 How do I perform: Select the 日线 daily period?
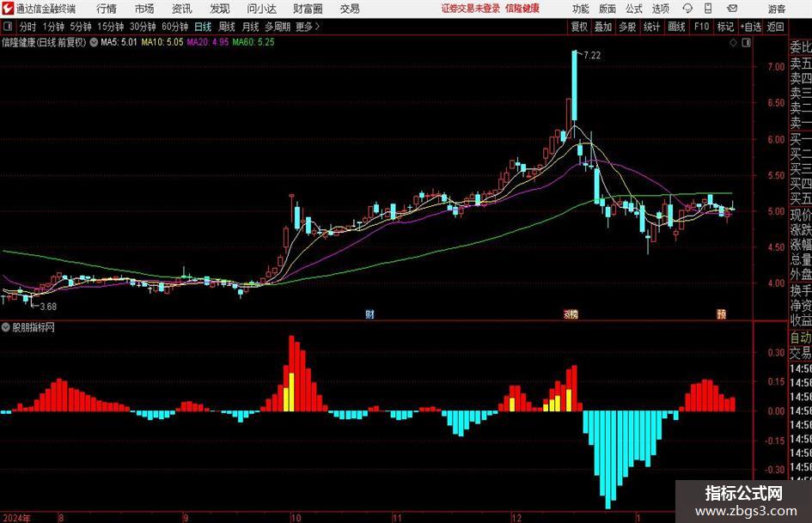[x=203, y=27]
